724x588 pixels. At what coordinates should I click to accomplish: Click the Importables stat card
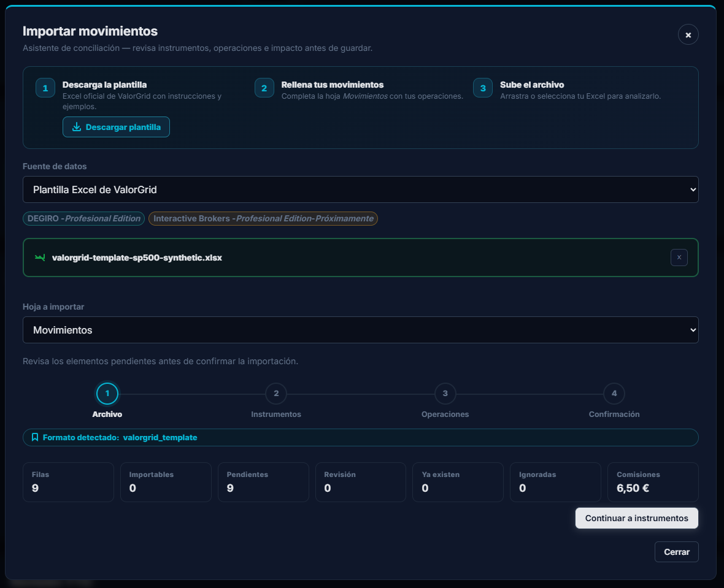pos(166,483)
